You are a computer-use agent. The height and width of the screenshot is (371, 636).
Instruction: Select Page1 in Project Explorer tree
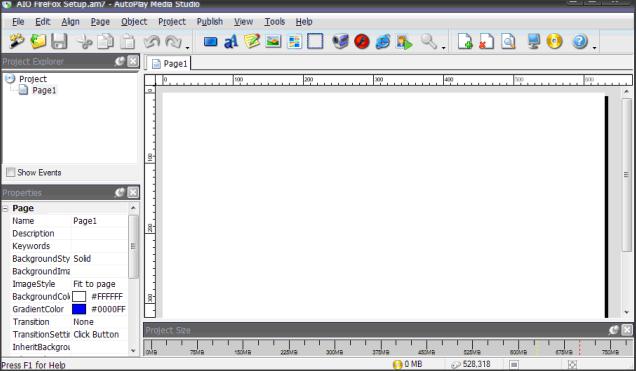[44, 90]
